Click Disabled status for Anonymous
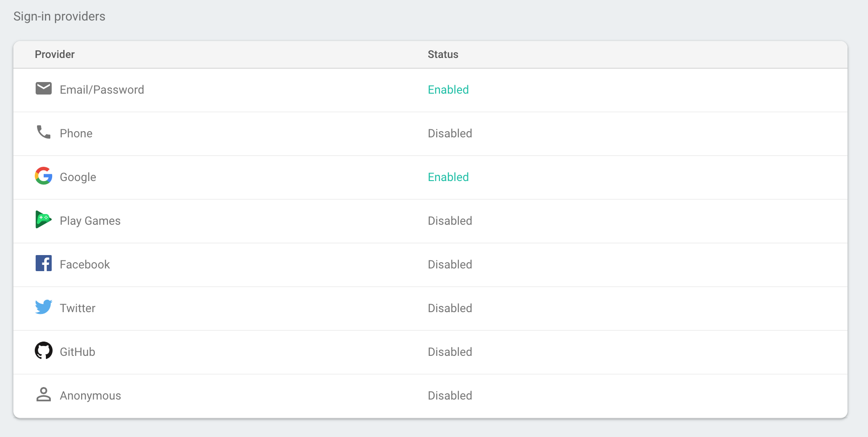Screen dimensions: 868x437 [450, 396]
